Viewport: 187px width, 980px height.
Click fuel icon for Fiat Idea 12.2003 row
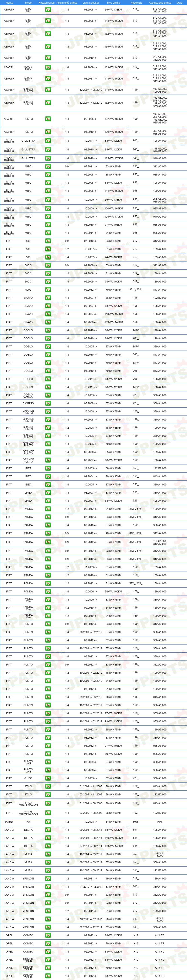point(48,468)
